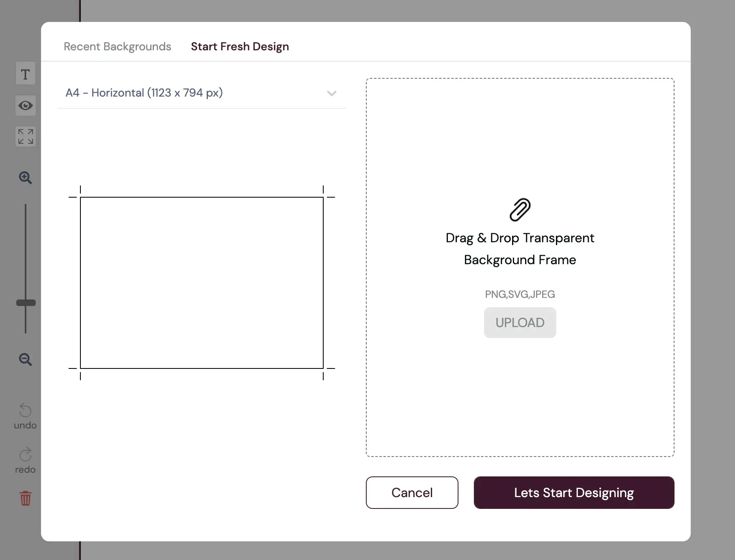
Task: Click the zoom slider handle
Action: point(26,303)
